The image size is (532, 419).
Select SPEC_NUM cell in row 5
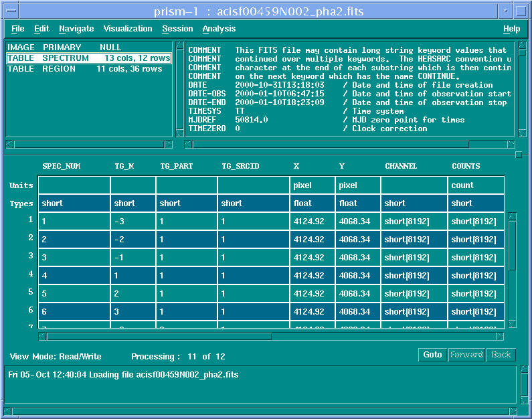[x=74, y=293]
